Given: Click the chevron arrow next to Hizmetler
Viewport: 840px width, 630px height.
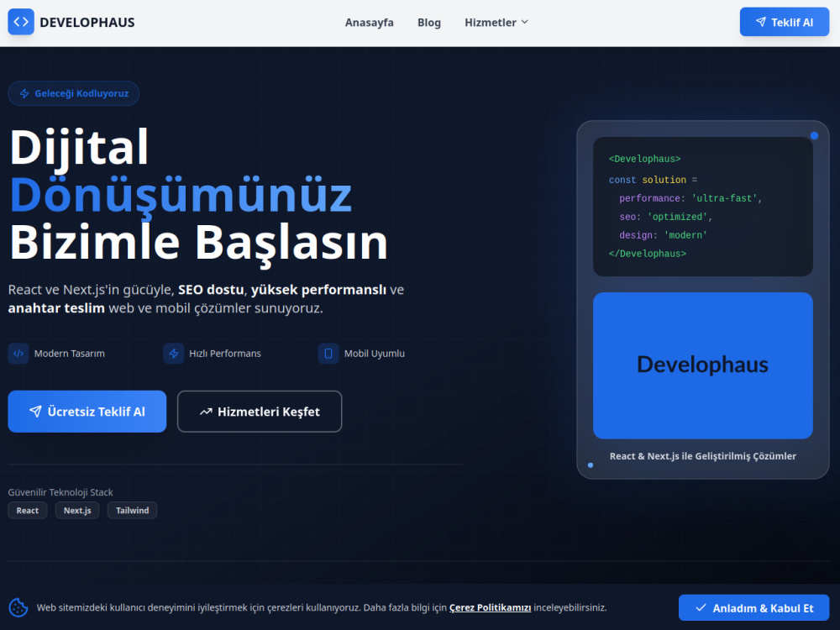Looking at the screenshot, I should tap(524, 22).
